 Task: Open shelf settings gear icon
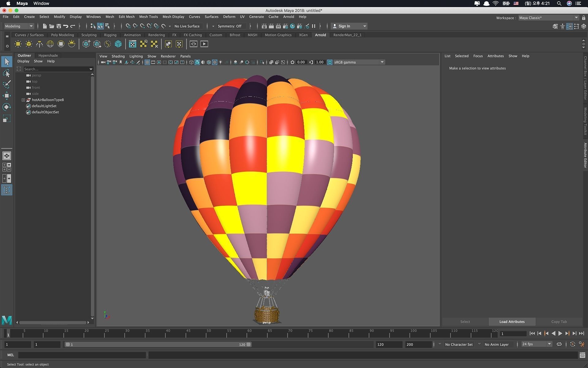click(7, 46)
